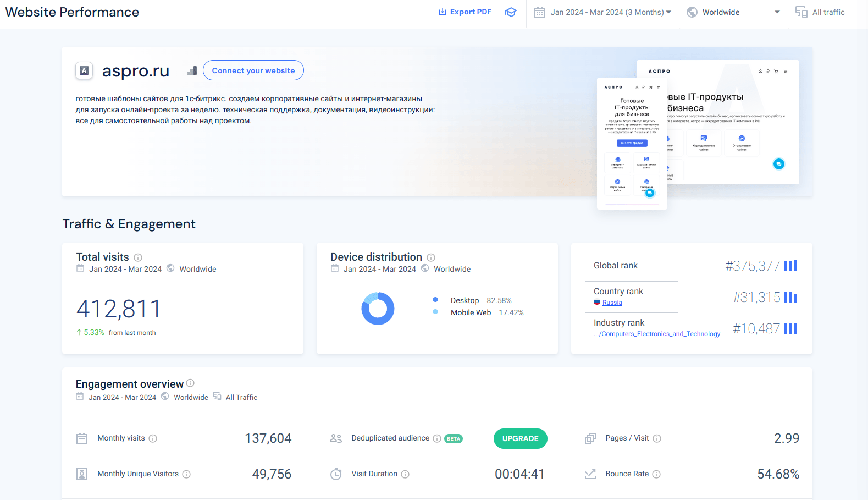Click the Country rank bars icon
868x500 pixels.
coord(790,297)
